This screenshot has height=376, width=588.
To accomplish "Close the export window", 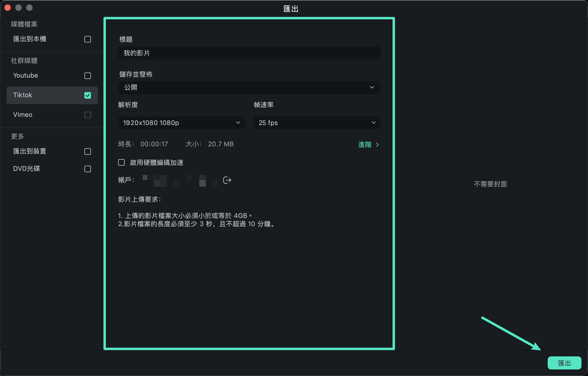I will click(x=8, y=8).
